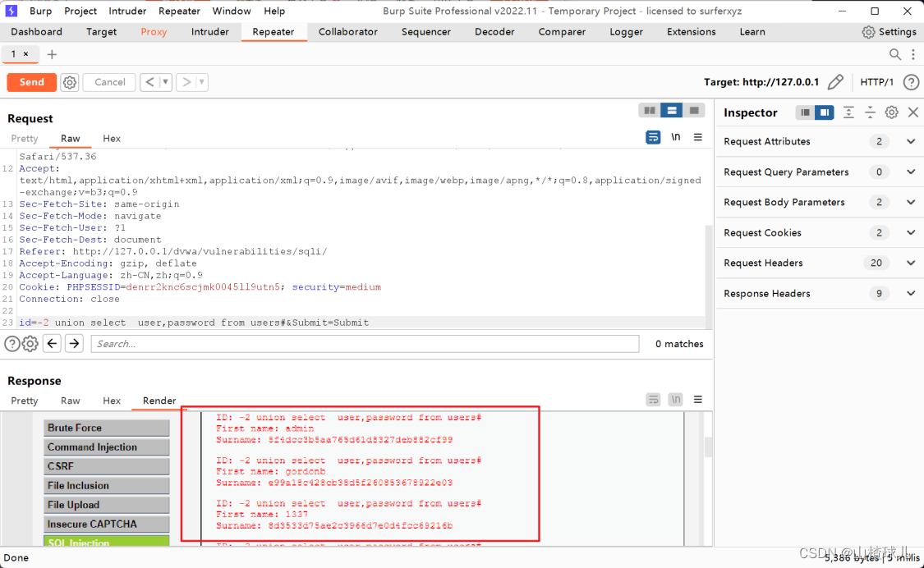Click the search magnifier icon in tab bar
The height and width of the screenshot is (568, 924).
pos(894,54)
